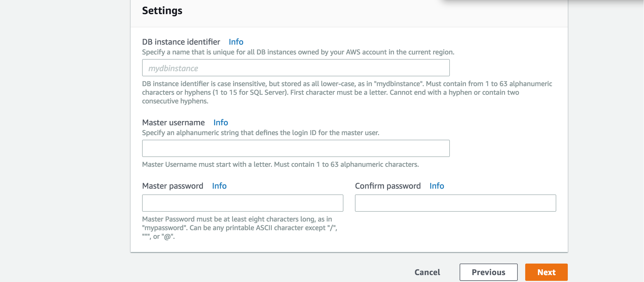Click the DB instance identifier input field
644x282 pixels.
(x=296, y=68)
